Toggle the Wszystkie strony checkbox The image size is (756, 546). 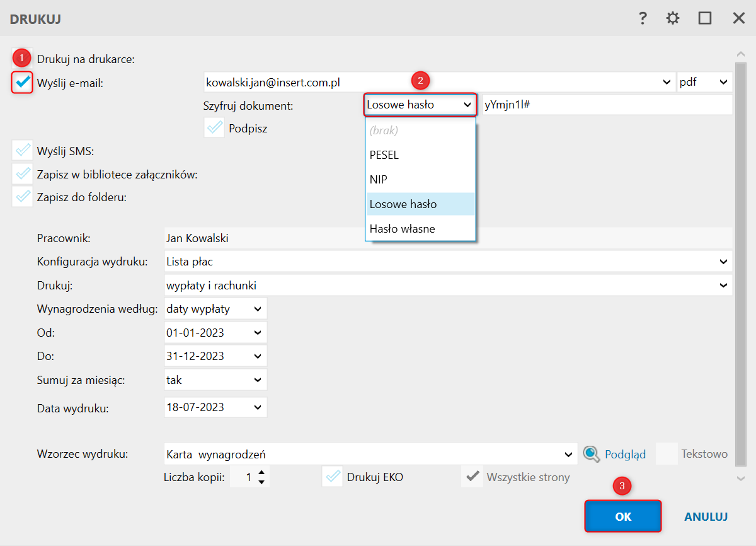(472, 477)
